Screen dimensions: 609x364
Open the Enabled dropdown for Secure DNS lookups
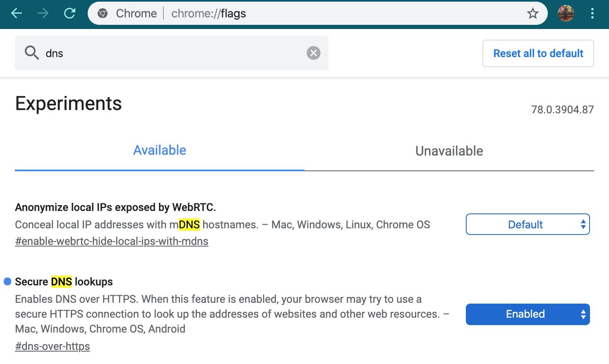click(528, 314)
